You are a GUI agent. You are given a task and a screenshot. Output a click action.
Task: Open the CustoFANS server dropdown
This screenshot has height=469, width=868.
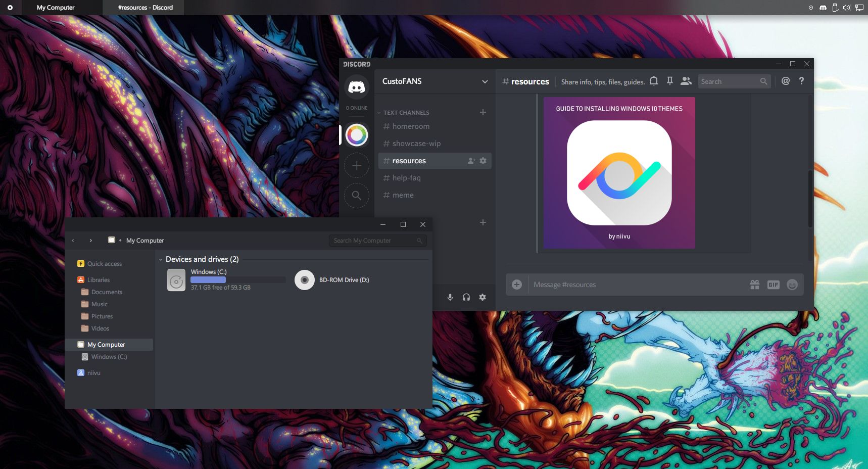click(x=485, y=81)
